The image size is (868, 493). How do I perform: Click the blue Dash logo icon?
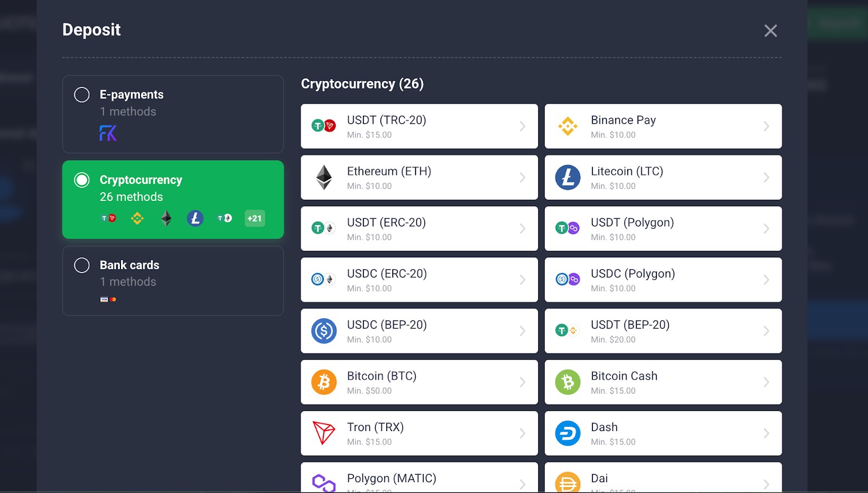click(568, 433)
